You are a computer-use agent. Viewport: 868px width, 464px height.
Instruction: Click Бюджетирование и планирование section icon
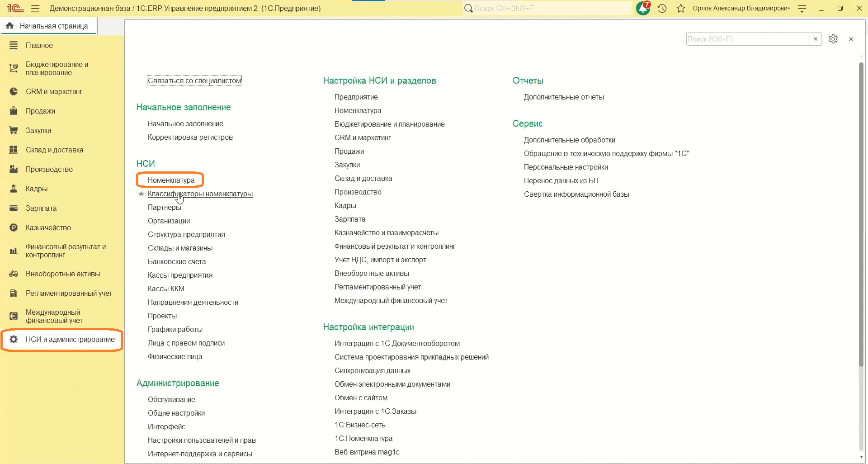(x=14, y=68)
